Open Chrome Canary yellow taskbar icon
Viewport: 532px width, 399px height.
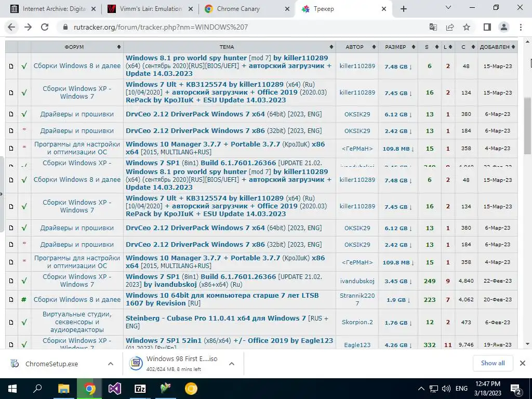(191, 389)
